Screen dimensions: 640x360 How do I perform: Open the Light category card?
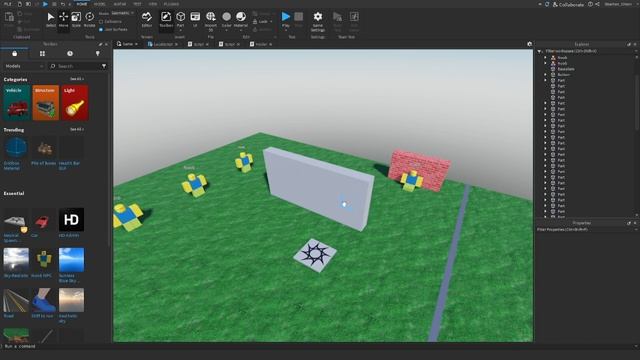click(75, 102)
